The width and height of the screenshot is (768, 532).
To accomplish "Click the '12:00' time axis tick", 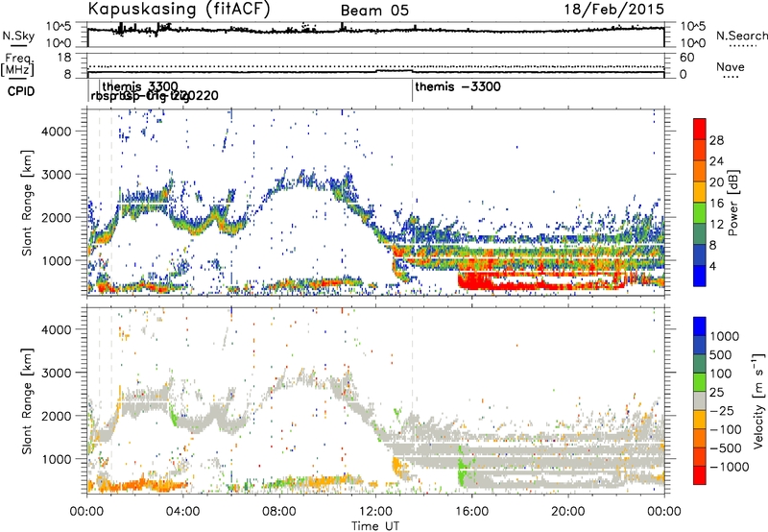I will click(375, 512).
